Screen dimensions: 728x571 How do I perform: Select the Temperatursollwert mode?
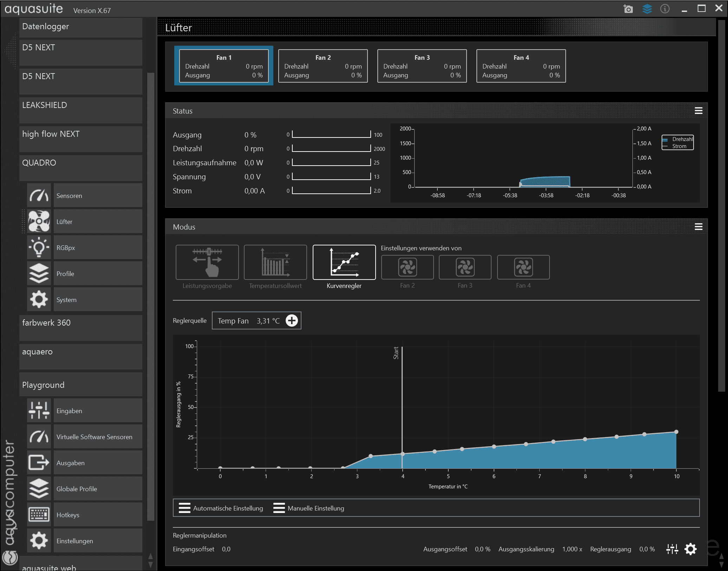[x=275, y=262]
